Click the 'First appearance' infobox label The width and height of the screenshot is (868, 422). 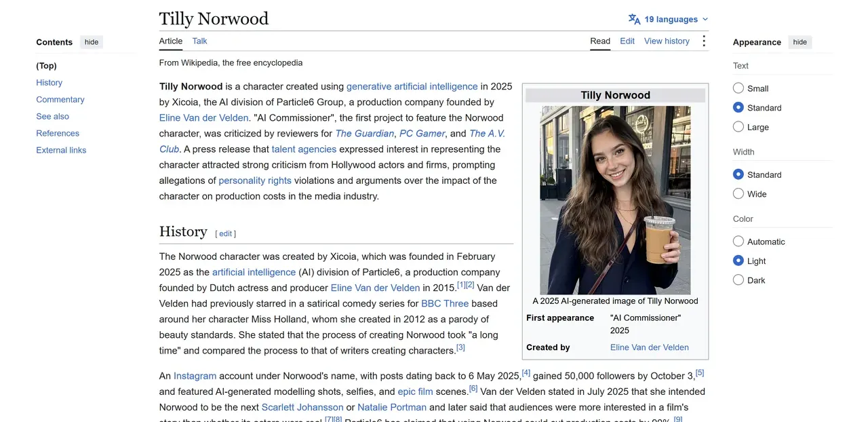pos(560,318)
